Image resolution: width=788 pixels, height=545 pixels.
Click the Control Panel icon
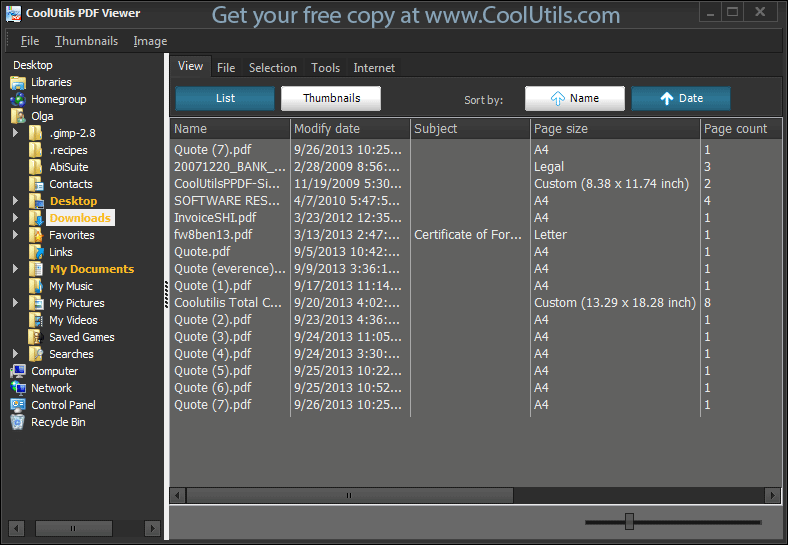[x=18, y=405]
